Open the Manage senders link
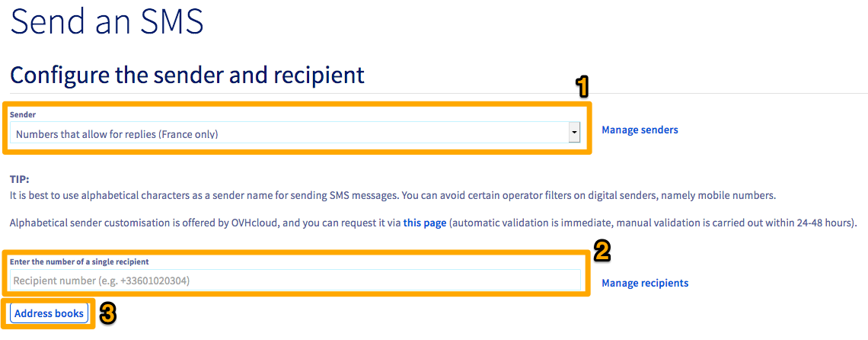 (x=640, y=130)
